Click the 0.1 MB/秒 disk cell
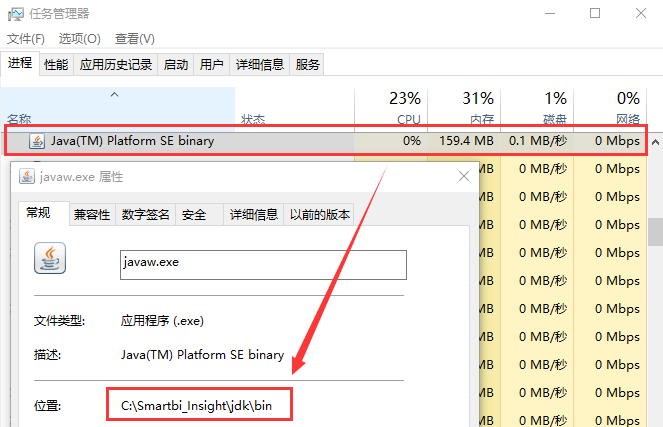663x427 pixels. (x=538, y=141)
